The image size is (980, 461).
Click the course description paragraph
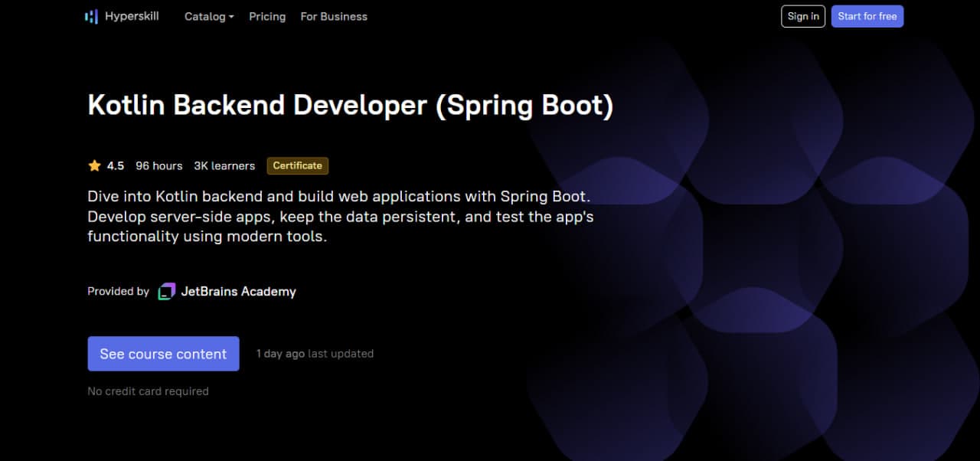(341, 217)
